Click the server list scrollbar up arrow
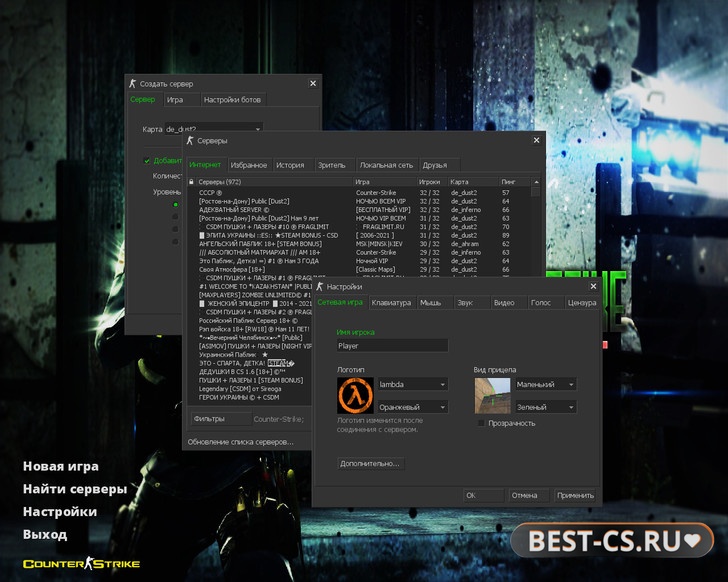The image size is (728, 582). click(x=536, y=182)
